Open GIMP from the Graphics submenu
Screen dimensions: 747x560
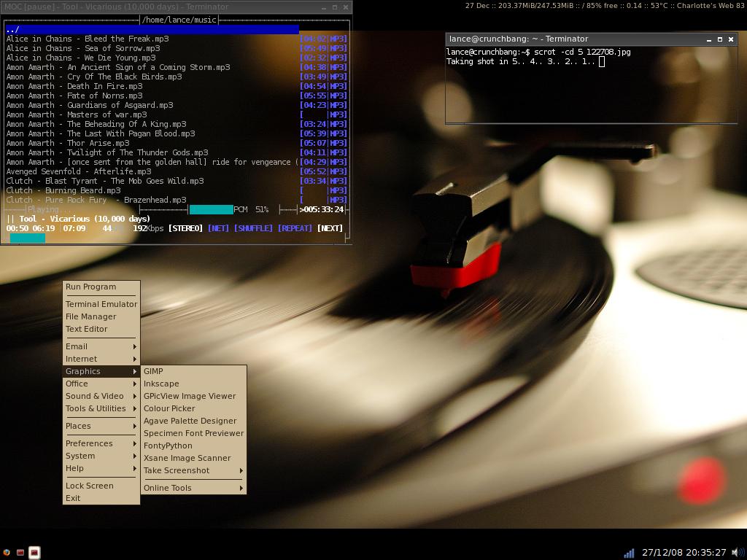click(x=153, y=371)
